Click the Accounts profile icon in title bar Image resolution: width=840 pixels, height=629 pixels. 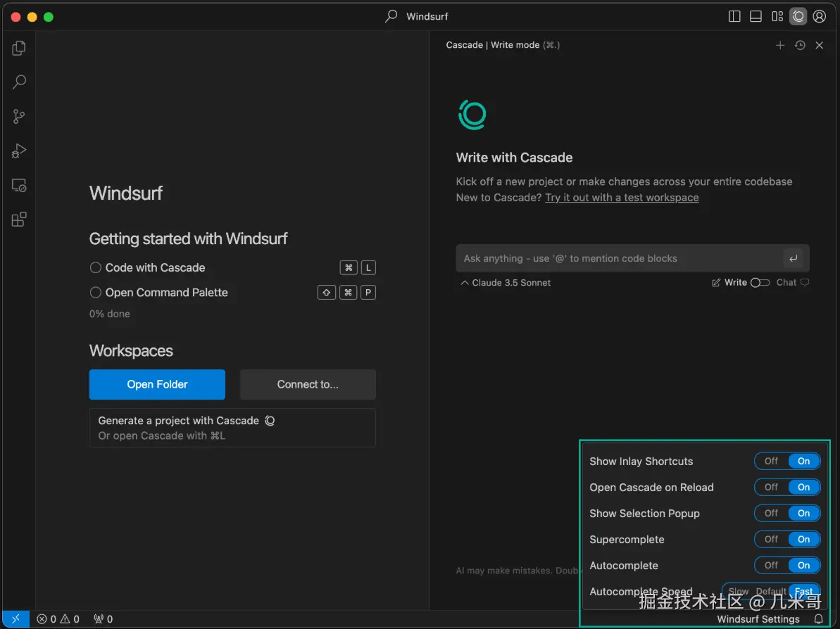(x=820, y=16)
